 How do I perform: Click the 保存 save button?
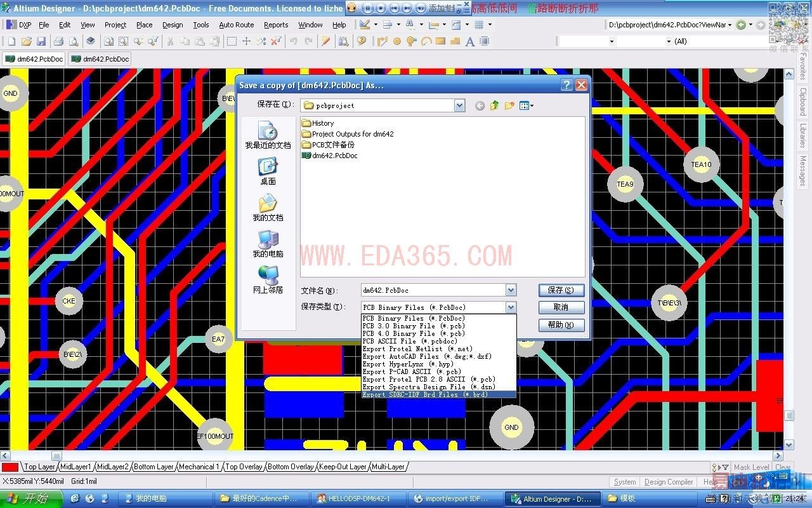[x=561, y=290]
